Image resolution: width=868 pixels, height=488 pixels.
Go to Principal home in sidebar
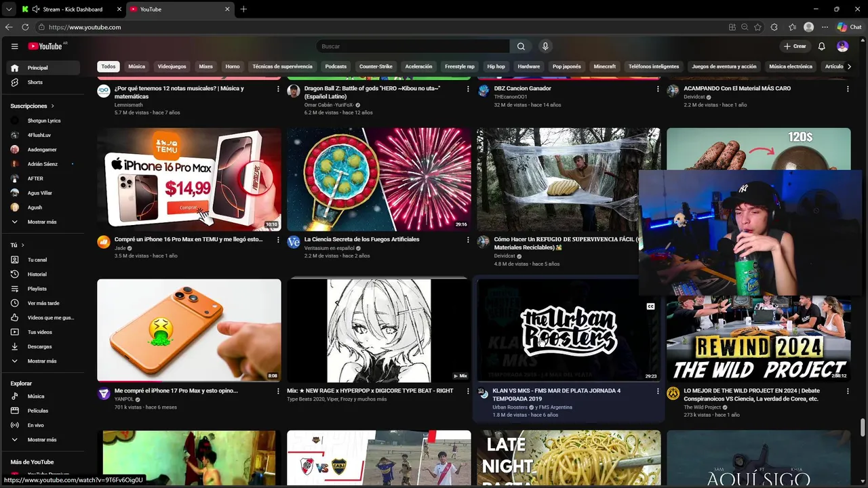43,68
